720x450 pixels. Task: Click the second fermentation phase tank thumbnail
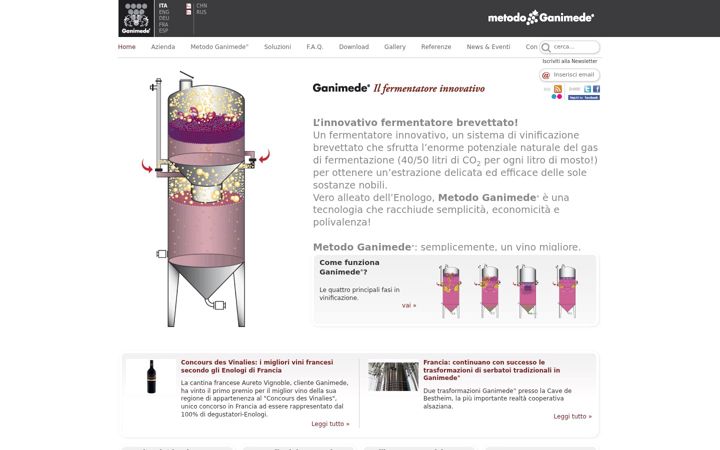[x=489, y=291]
